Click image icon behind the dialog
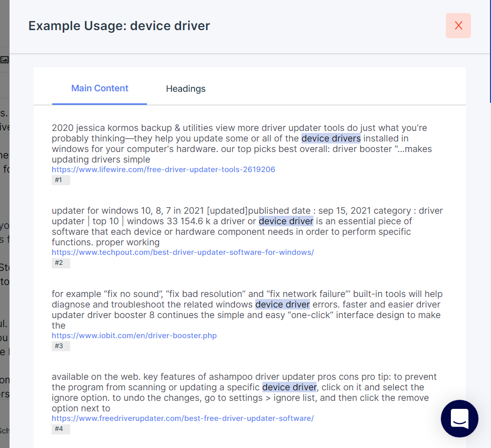Screen dimensions: 491x448 pos(5,60)
